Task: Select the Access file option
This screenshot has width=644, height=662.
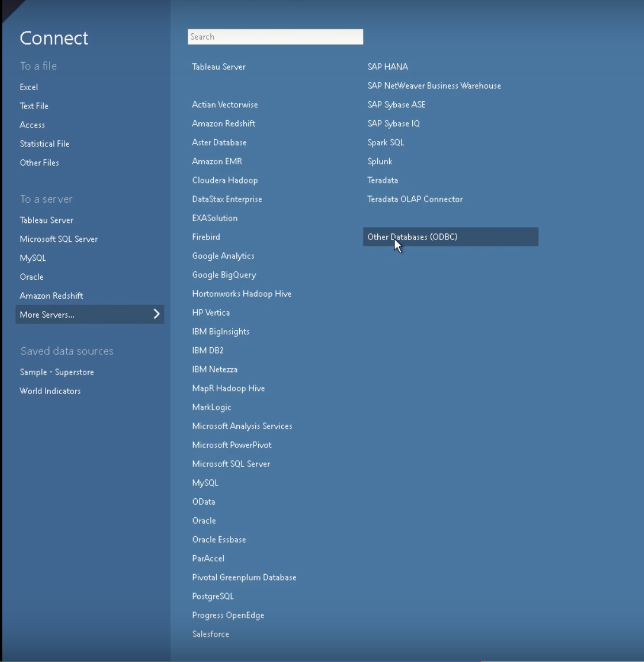Action: click(32, 125)
